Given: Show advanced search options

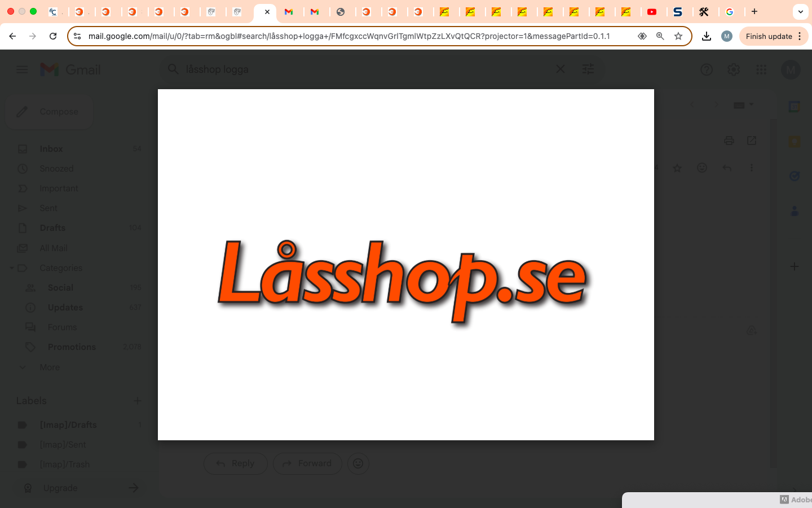Looking at the screenshot, I should 588,69.
